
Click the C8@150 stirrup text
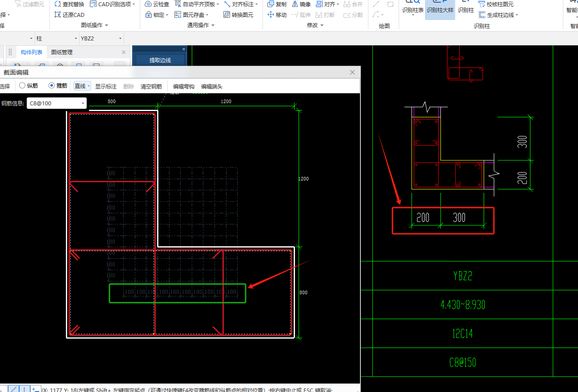pyautogui.click(x=462, y=362)
